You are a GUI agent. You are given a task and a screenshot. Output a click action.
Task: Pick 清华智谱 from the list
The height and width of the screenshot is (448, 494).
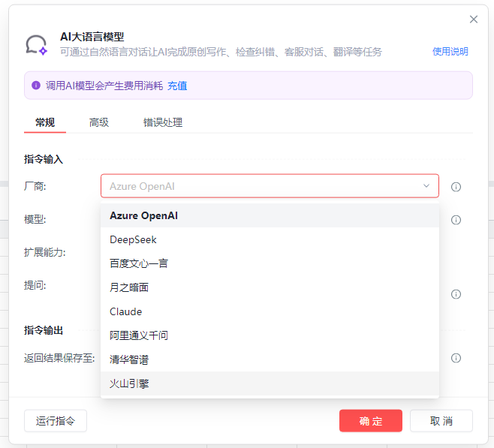coord(270,359)
